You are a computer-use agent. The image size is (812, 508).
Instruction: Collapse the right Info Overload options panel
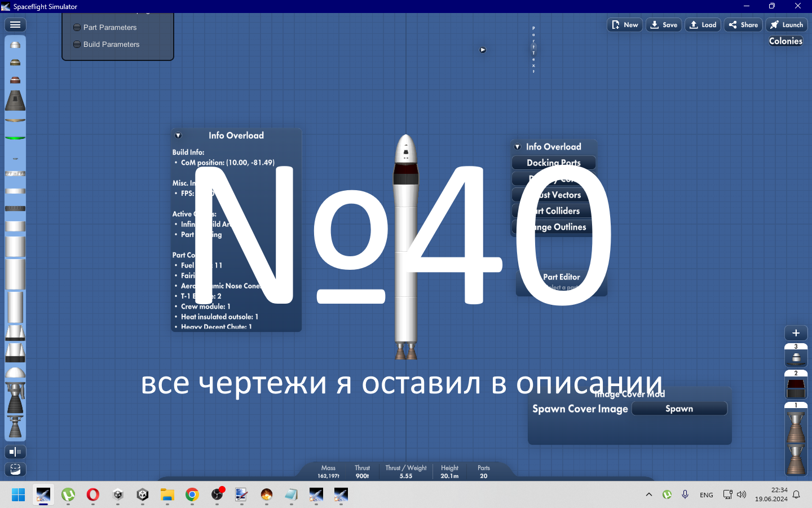click(x=518, y=147)
